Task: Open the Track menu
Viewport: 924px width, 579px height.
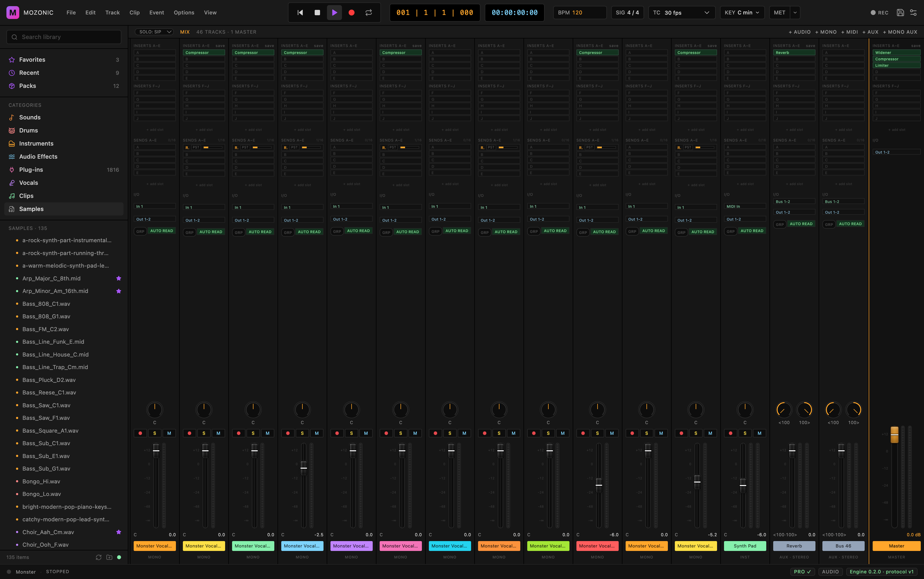Action: pyautogui.click(x=113, y=13)
